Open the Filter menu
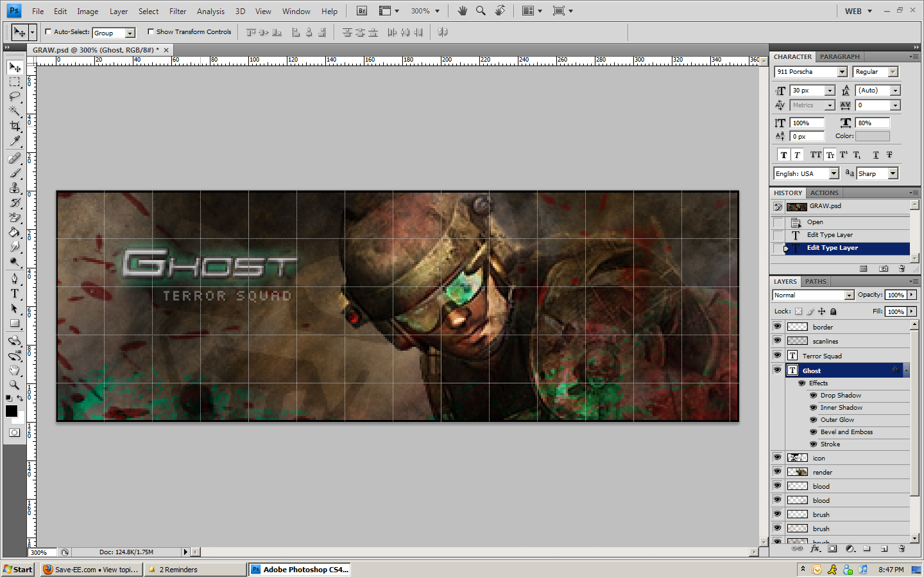 click(178, 11)
